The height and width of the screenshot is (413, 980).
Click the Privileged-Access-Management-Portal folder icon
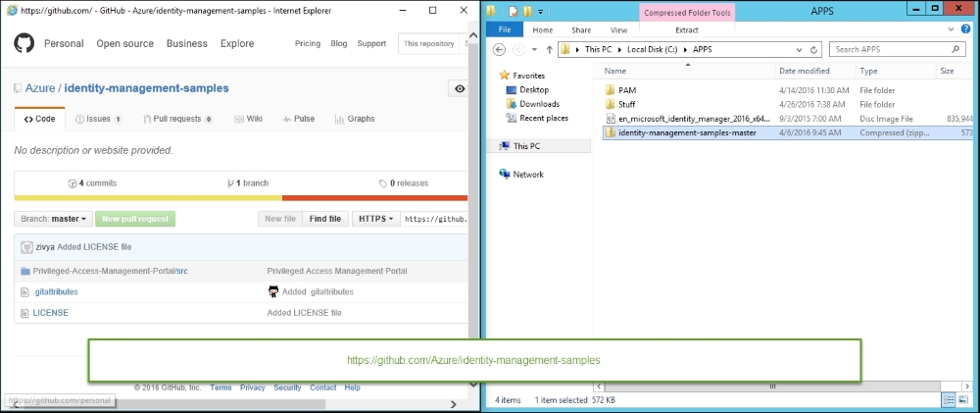[x=25, y=271]
